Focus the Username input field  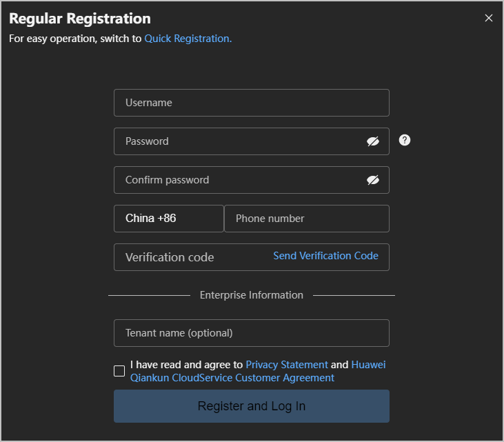pyautogui.click(x=252, y=103)
